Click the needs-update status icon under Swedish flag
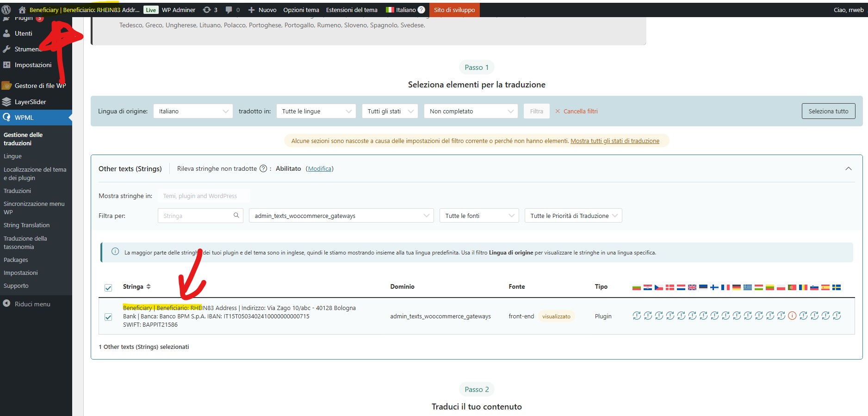Viewport: 868px width, 416px height. tap(837, 316)
